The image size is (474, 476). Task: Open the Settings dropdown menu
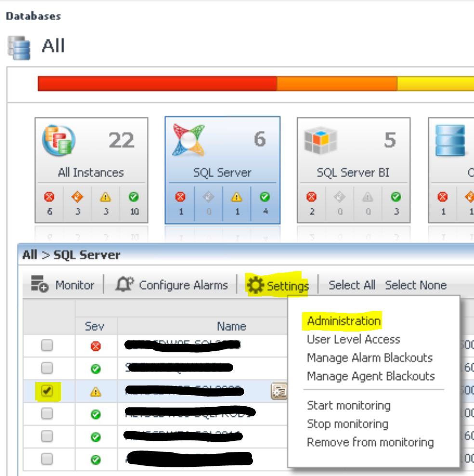(x=278, y=285)
